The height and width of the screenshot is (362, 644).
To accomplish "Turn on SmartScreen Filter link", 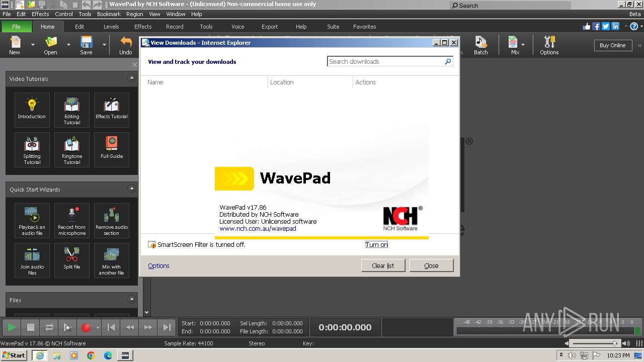I will coord(377,244).
